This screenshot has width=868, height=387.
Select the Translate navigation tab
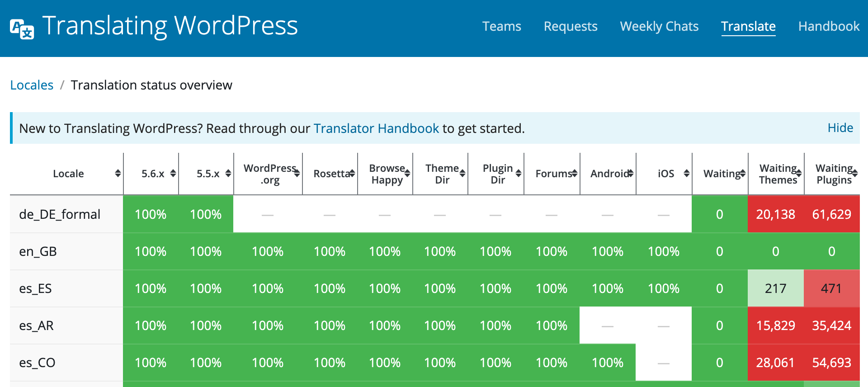click(748, 26)
